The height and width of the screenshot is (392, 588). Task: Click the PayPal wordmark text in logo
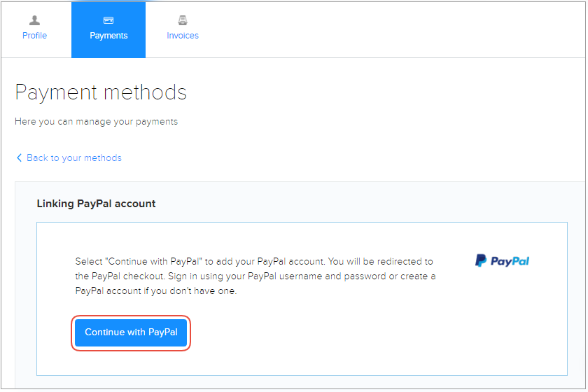pos(510,262)
